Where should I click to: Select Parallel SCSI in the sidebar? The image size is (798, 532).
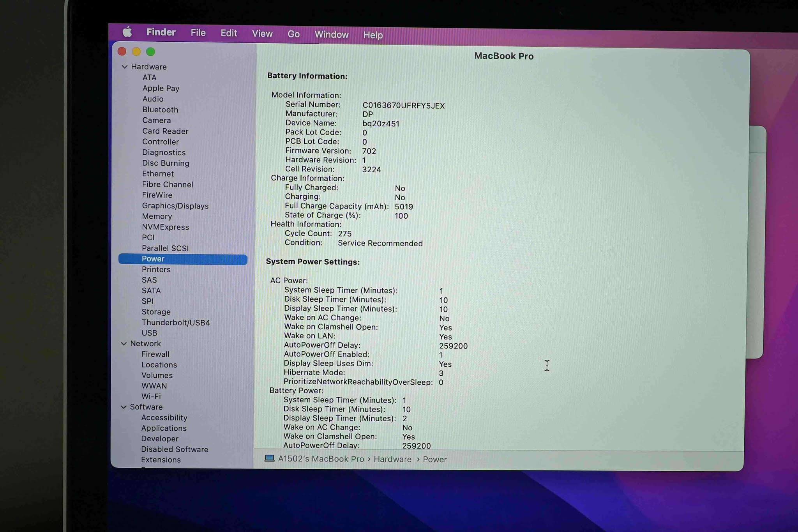(x=165, y=248)
